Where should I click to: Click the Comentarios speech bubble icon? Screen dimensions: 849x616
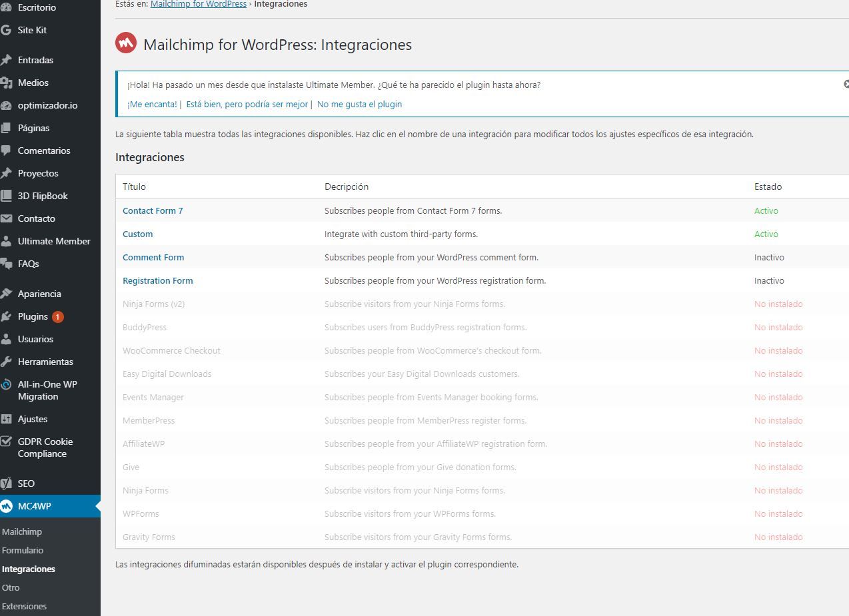click(6, 151)
